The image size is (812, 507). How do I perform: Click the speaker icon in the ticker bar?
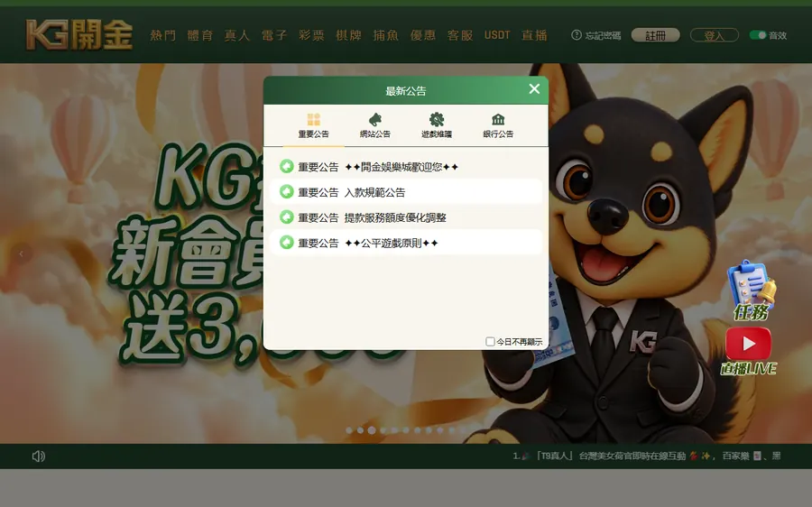pos(38,456)
